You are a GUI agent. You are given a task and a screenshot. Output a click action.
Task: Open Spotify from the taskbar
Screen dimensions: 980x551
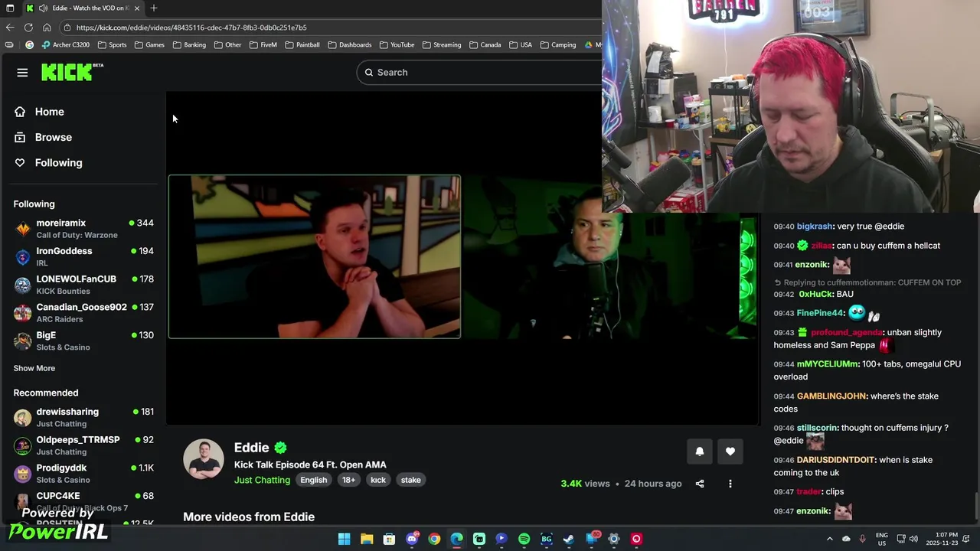[x=524, y=539]
